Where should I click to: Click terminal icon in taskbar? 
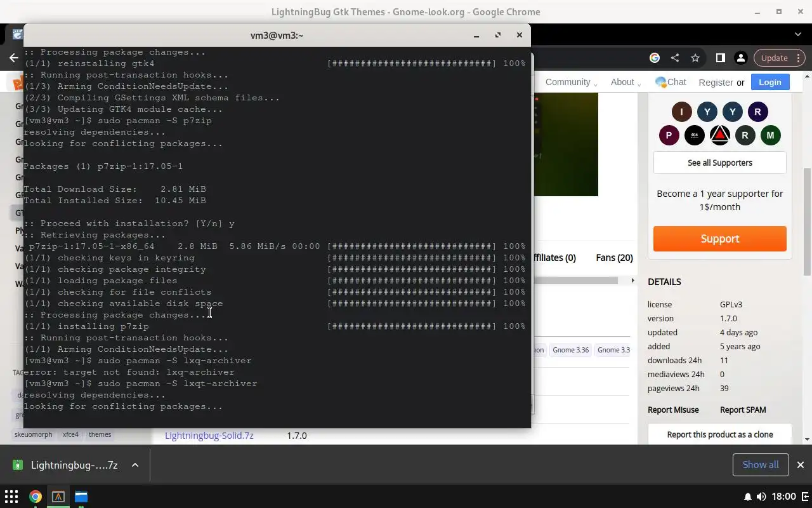tap(58, 497)
